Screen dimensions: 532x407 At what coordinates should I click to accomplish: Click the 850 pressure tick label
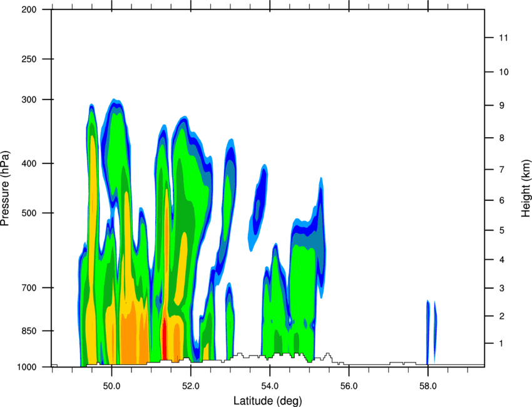click(x=29, y=331)
